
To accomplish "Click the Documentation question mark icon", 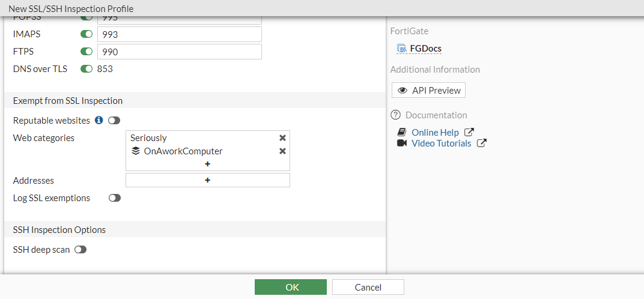I will 395,115.
